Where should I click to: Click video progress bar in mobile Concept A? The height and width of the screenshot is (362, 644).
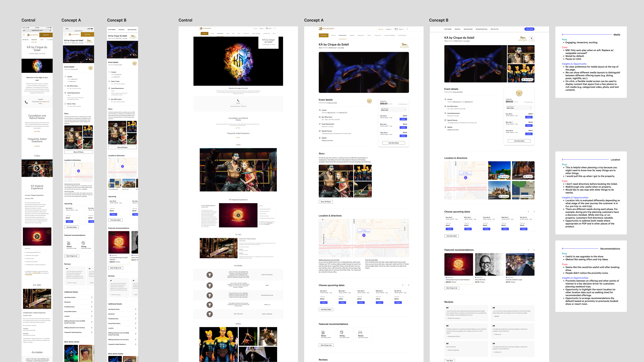pos(78,62)
